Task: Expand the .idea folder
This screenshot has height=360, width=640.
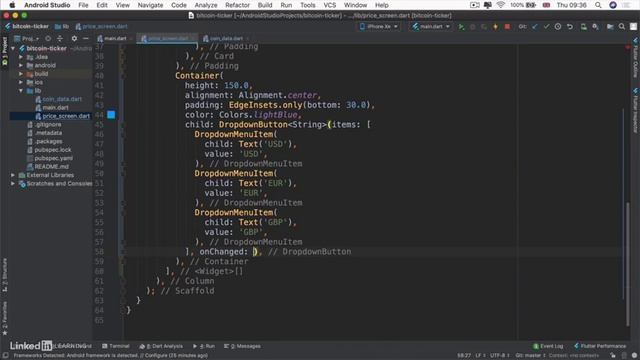Action: click(x=21, y=57)
